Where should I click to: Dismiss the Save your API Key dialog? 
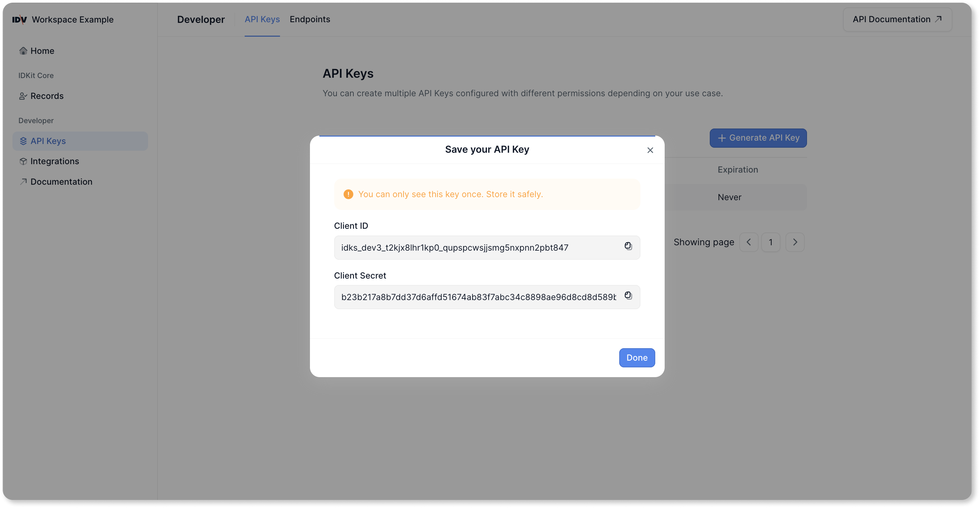point(650,150)
